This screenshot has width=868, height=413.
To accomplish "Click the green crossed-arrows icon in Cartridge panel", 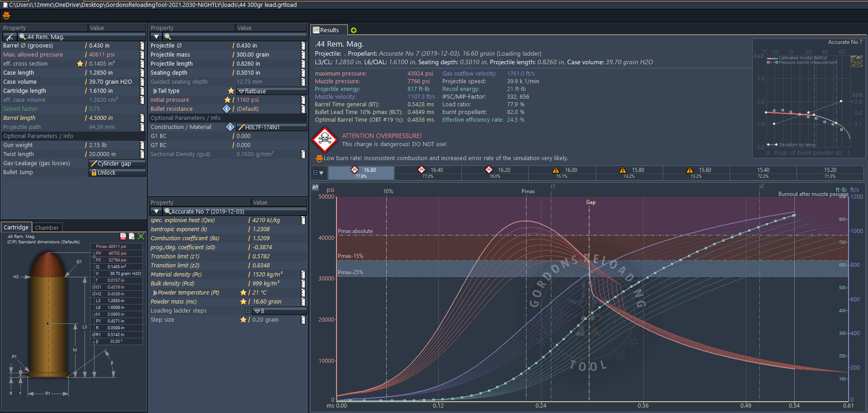I will pyautogui.click(x=141, y=236).
